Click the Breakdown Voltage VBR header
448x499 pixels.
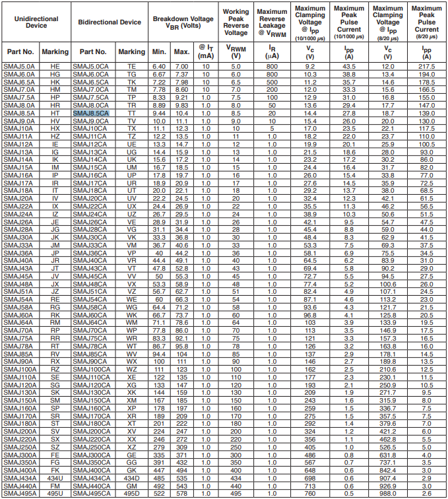coord(183,23)
